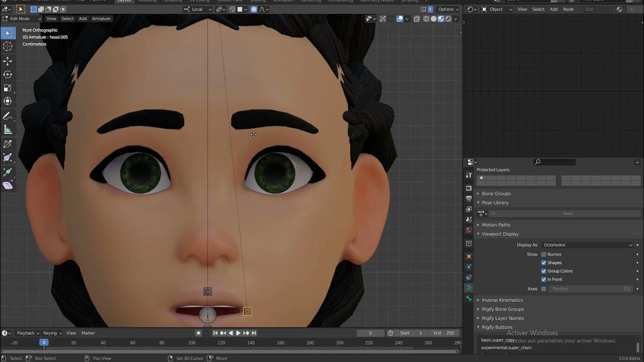Expand the Bone Groups panel
Viewport: 644px width, 362px height.
pos(496,194)
